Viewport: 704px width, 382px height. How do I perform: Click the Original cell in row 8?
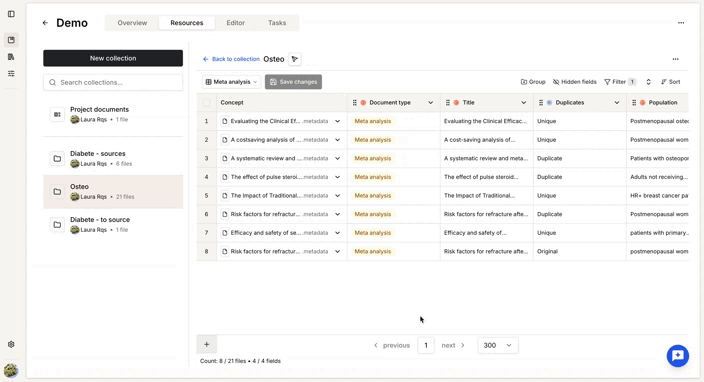580,251
